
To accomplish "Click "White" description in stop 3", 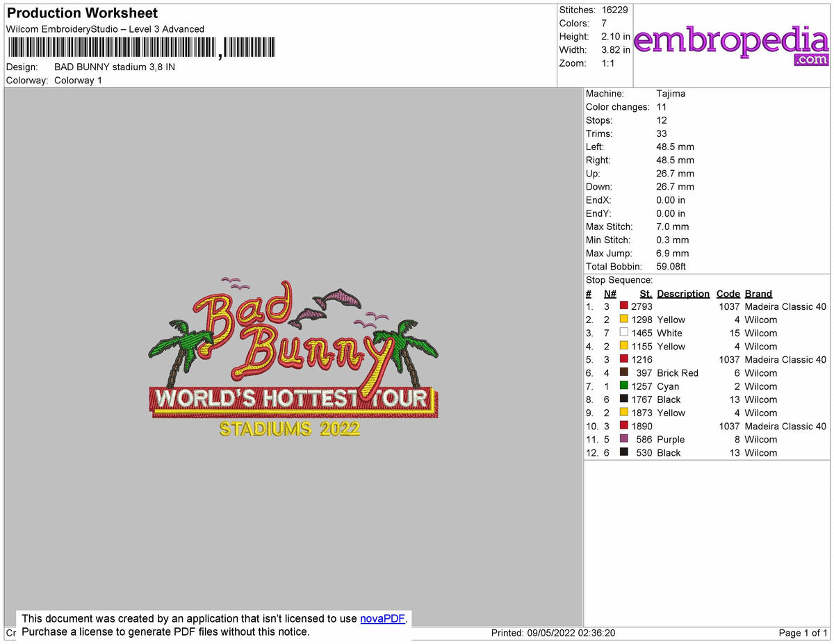I will coord(669,333).
